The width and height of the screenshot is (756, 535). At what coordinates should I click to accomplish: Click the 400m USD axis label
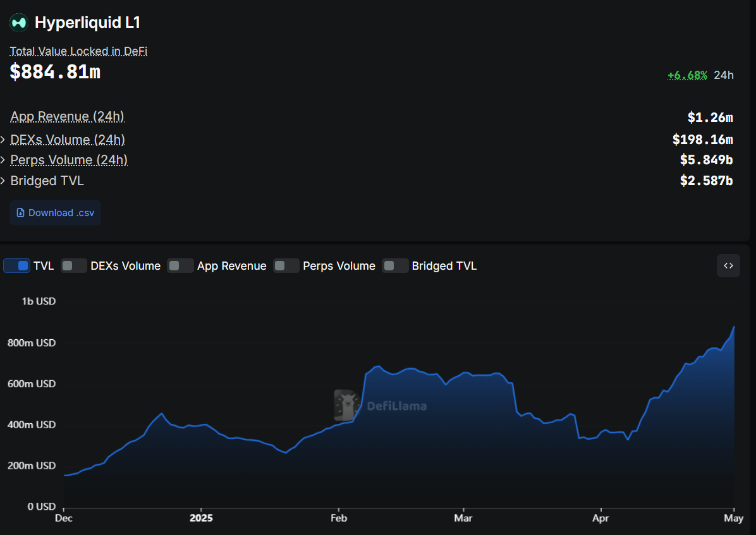click(32, 424)
